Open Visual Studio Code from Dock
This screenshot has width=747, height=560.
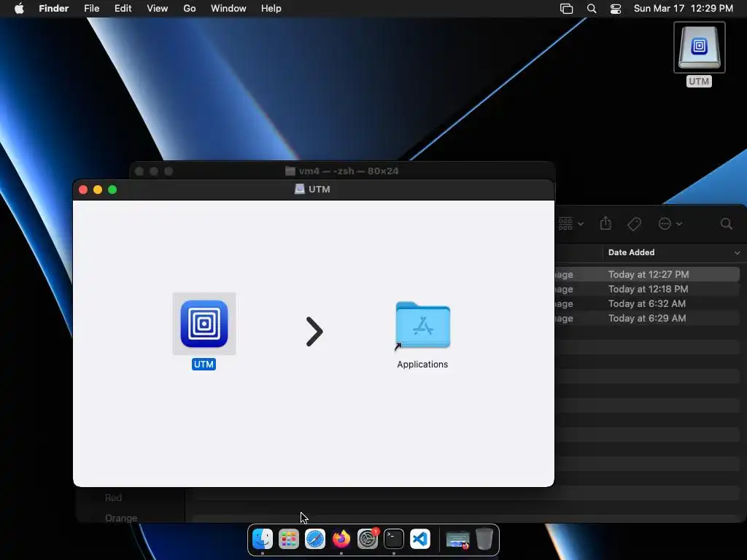(x=419, y=539)
